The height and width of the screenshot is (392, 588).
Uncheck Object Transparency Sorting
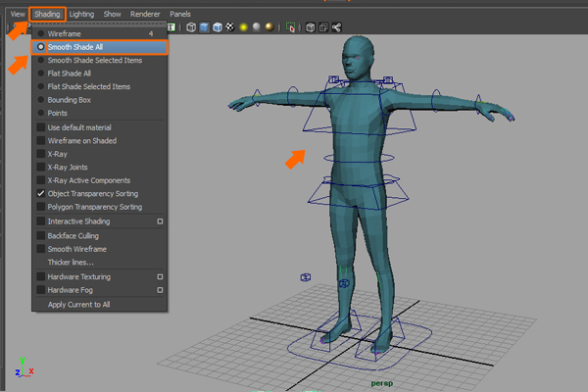pos(41,194)
